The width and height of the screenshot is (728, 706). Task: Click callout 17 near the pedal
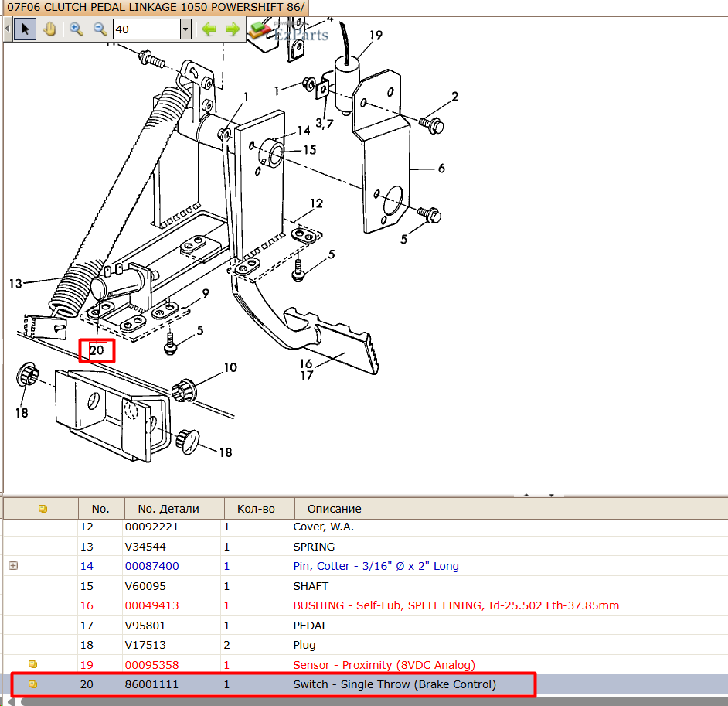click(307, 375)
